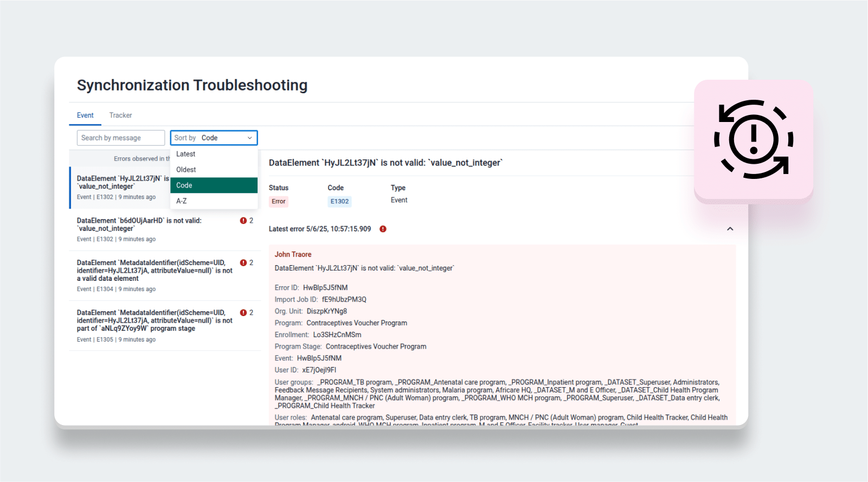Open the Sort by dropdown
The width and height of the screenshot is (868, 482).
tap(214, 138)
